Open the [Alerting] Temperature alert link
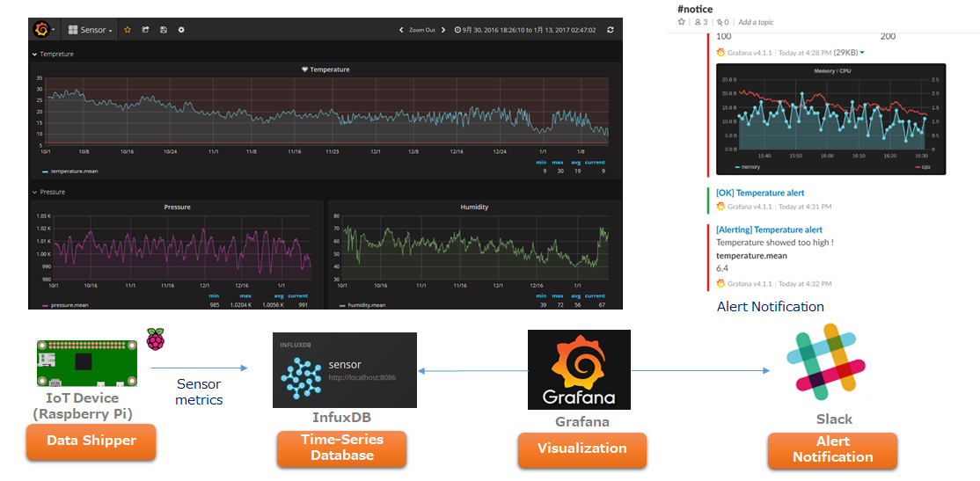The width and height of the screenshot is (980, 481). coord(769,230)
